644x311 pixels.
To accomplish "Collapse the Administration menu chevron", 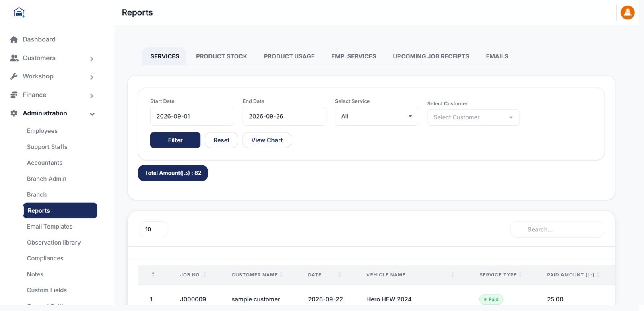I will [92, 114].
